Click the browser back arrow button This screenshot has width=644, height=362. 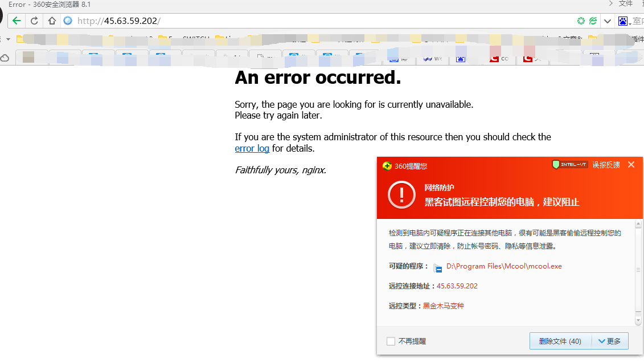pyautogui.click(x=17, y=21)
